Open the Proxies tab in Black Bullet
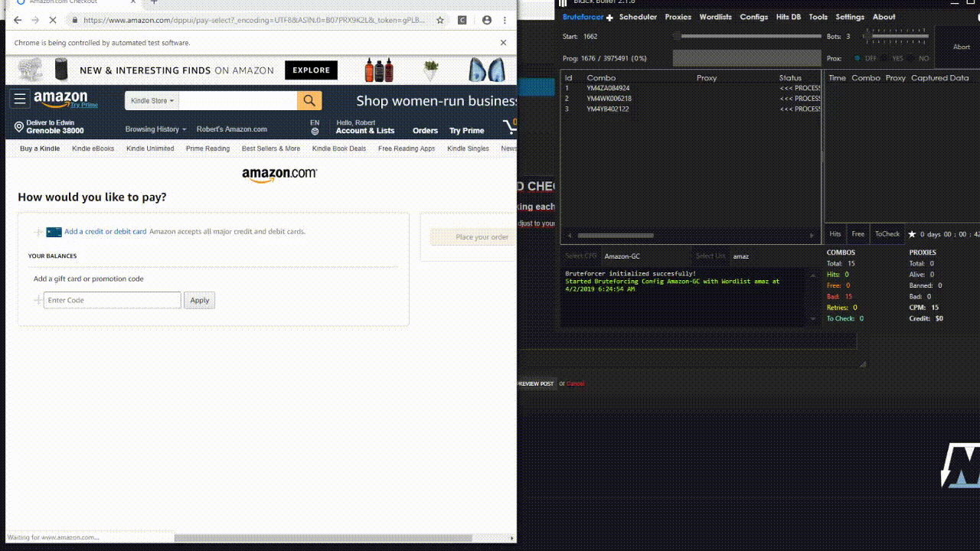Image resolution: width=980 pixels, height=551 pixels. [678, 17]
